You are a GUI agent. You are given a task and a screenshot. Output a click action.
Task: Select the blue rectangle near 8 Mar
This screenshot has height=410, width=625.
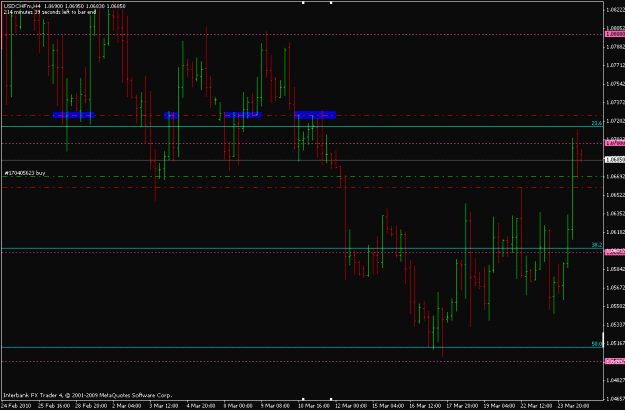point(242,115)
